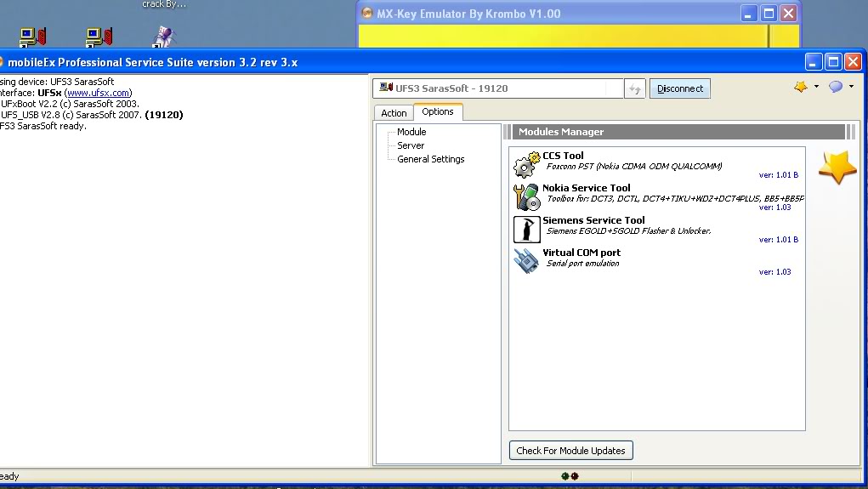
Task: Click the Serial port emulation description
Action: tap(583, 263)
